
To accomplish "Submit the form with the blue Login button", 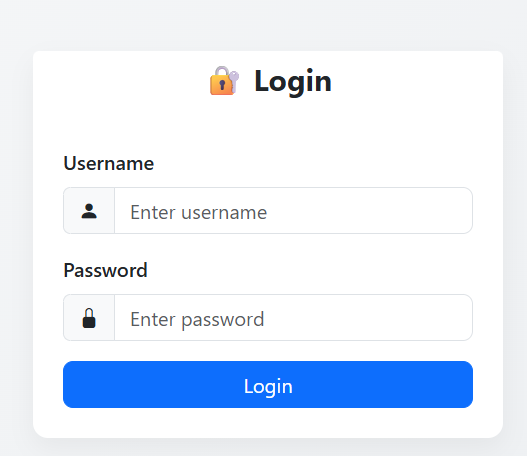I will click(268, 384).
